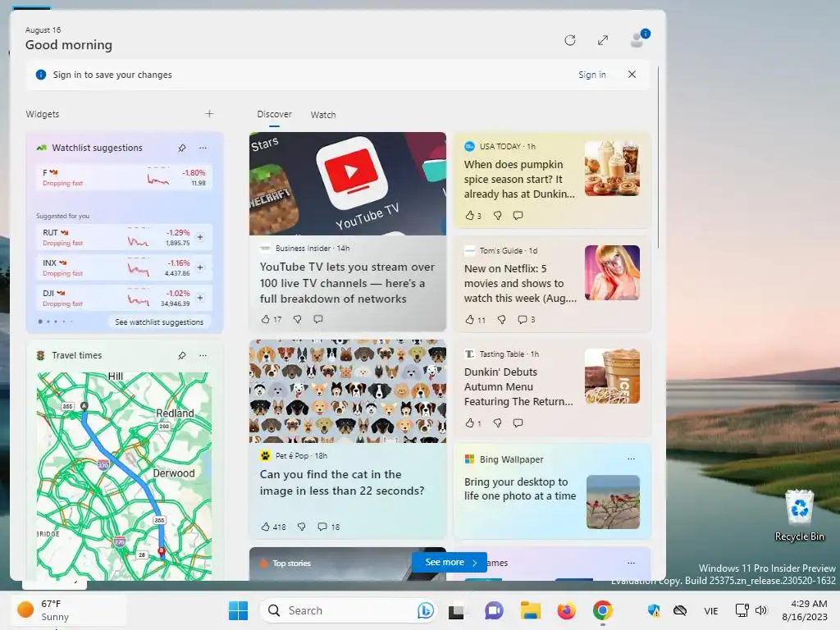Comment on the YouTube TV article

coord(318,319)
